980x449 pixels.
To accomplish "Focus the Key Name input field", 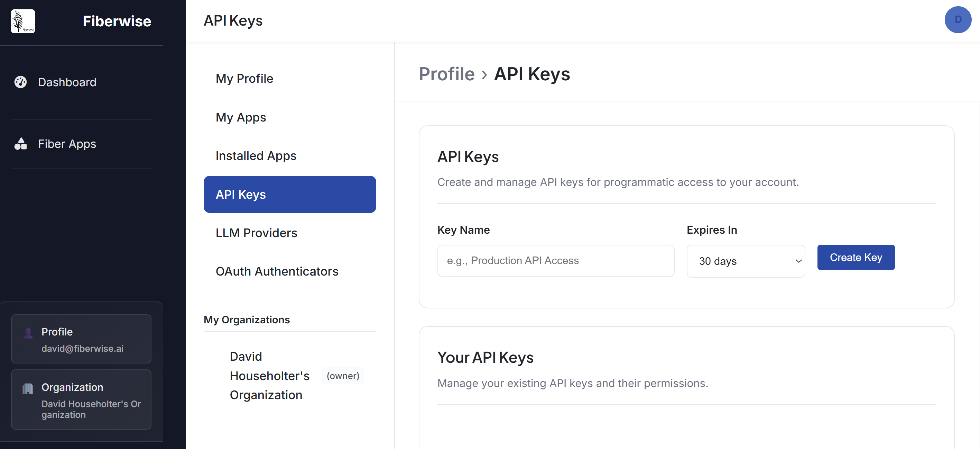I will coord(555,261).
